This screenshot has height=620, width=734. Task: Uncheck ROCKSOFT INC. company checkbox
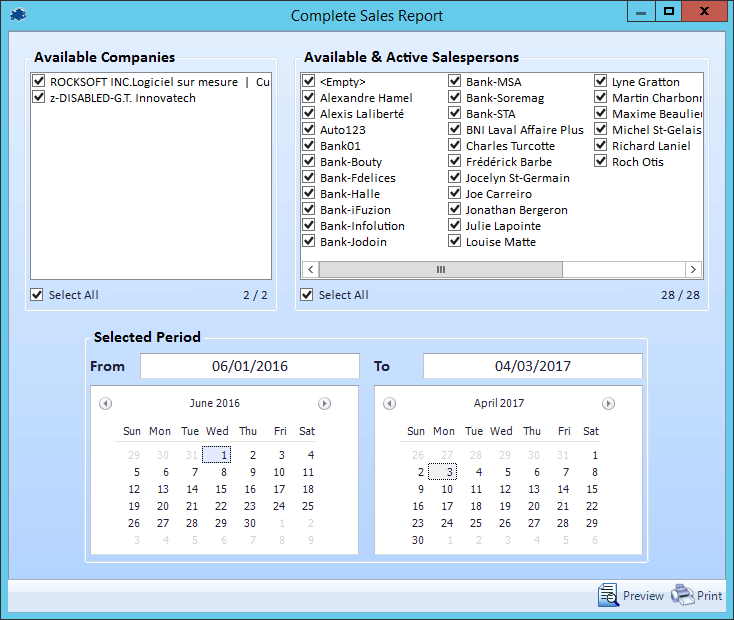[39, 82]
